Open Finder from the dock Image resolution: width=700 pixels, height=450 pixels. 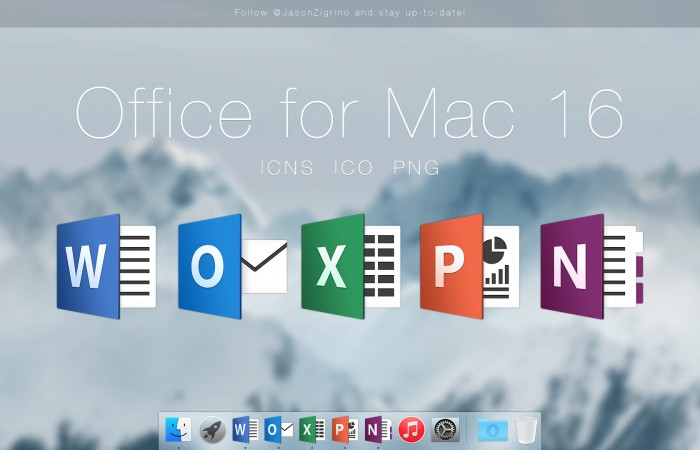pyautogui.click(x=180, y=429)
